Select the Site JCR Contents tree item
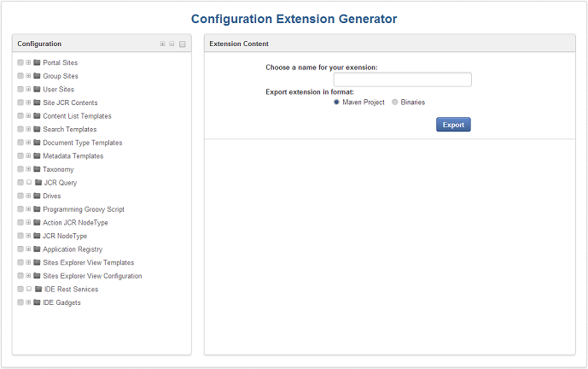Screen dimensions: 588x369 coord(70,102)
